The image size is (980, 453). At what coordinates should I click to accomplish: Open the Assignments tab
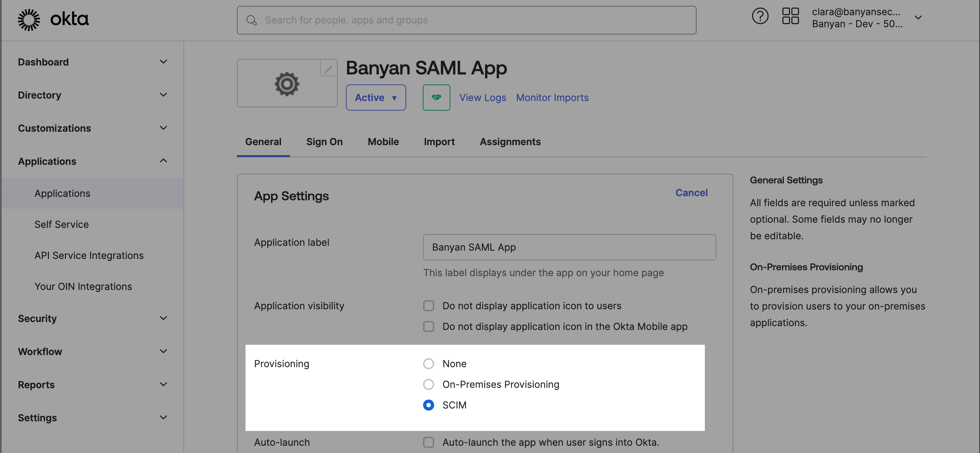click(510, 141)
